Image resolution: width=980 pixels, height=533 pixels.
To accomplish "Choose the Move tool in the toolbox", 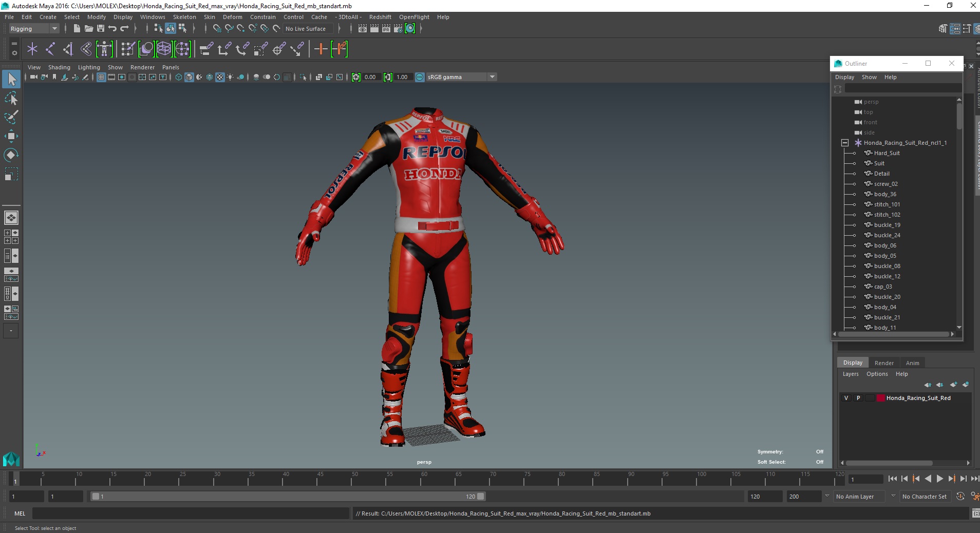I will coord(11,136).
